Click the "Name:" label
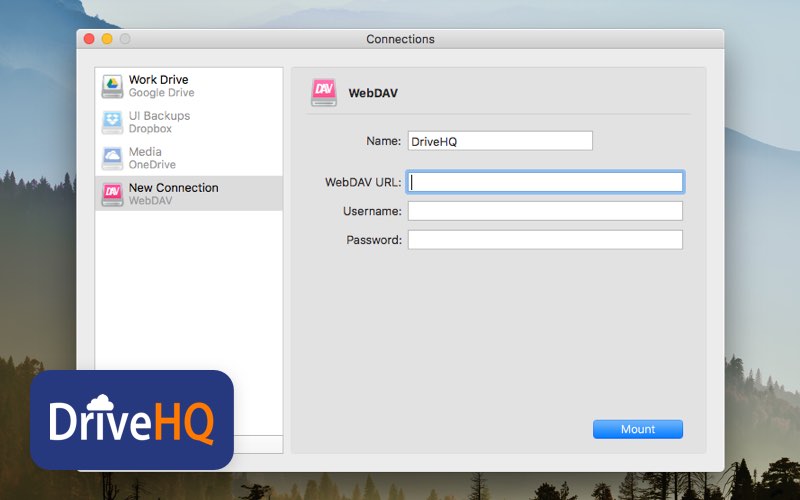Screen dimensions: 800x500 384,141
